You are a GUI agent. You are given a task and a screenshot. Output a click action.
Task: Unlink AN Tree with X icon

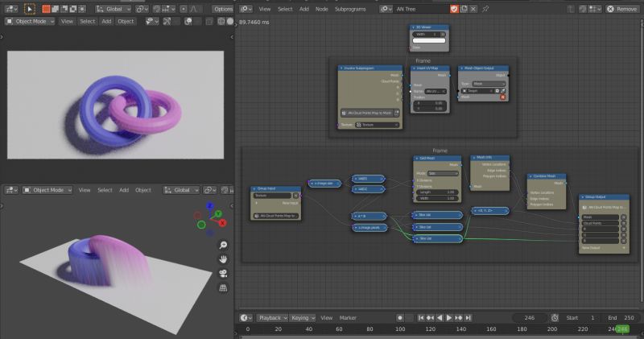[x=473, y=9]
